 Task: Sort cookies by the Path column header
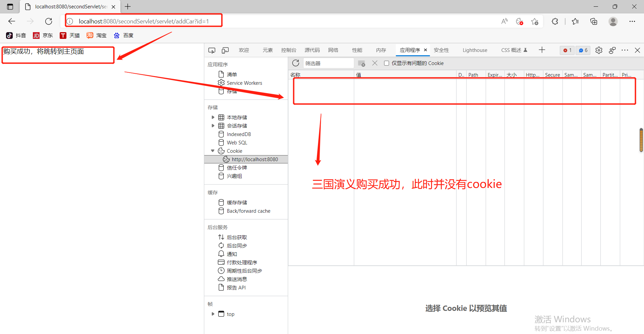coord(476,75)
